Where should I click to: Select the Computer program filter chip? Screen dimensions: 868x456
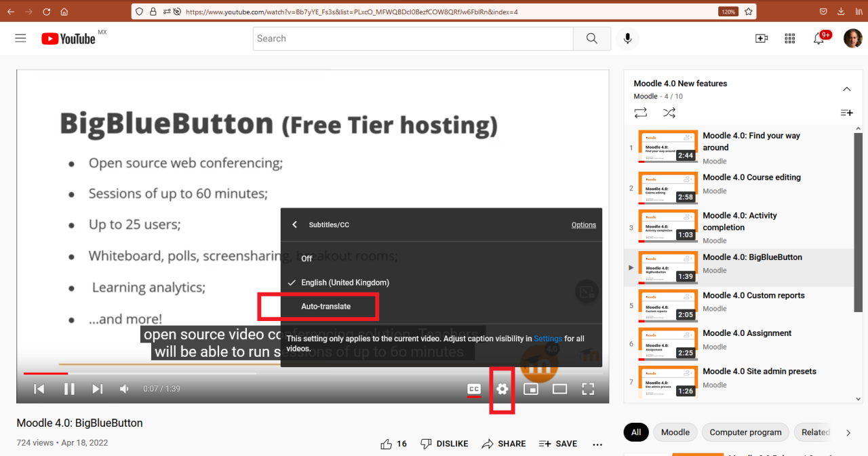(x=745, y=432)
